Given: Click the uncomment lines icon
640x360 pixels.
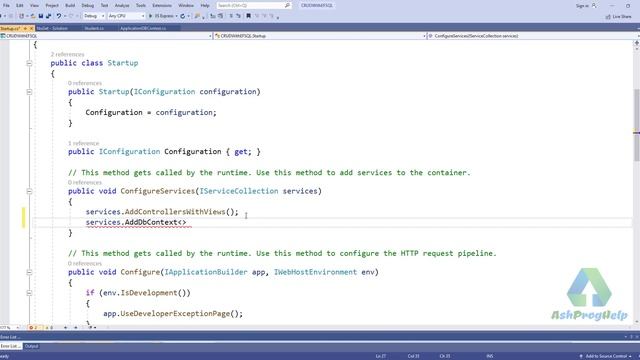Looking at the screenshot, I should coord(239,16).
